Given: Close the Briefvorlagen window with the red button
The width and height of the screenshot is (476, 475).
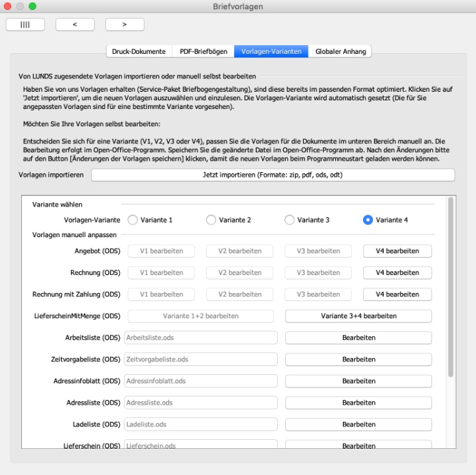Looking at the screenshot, I should [x=7, y=6].
